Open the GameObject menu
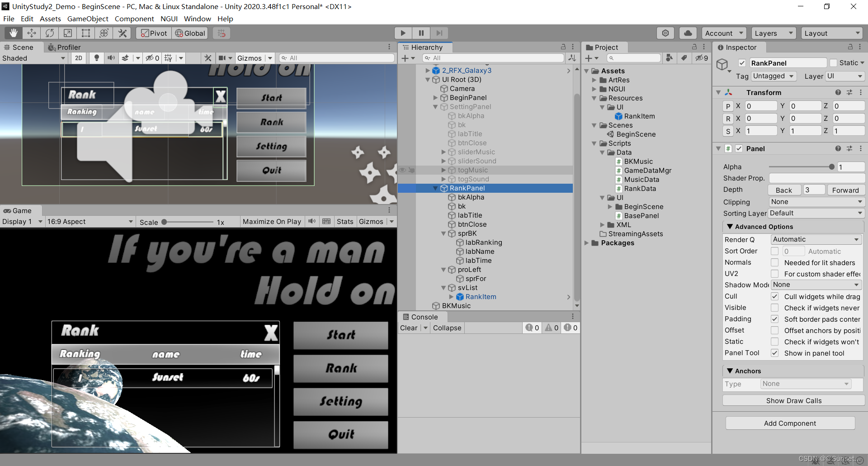868x466 pixels. (x=88, y=19)
